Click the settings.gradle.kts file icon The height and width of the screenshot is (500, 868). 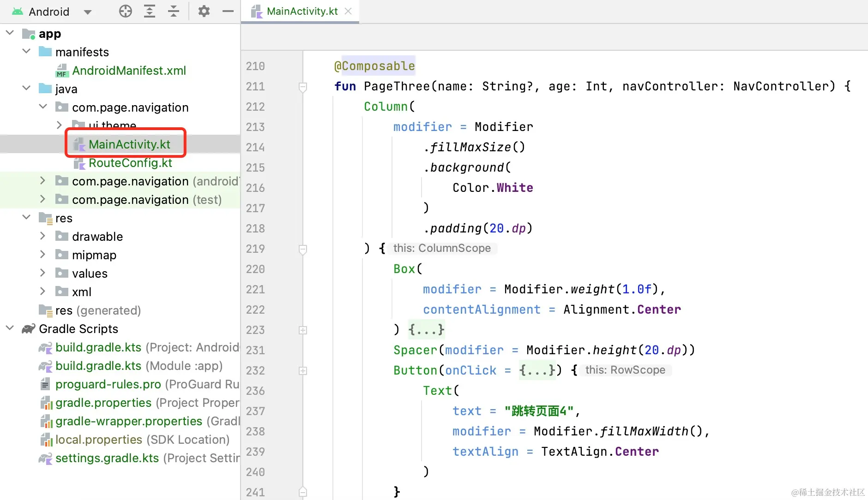[45, 458]
